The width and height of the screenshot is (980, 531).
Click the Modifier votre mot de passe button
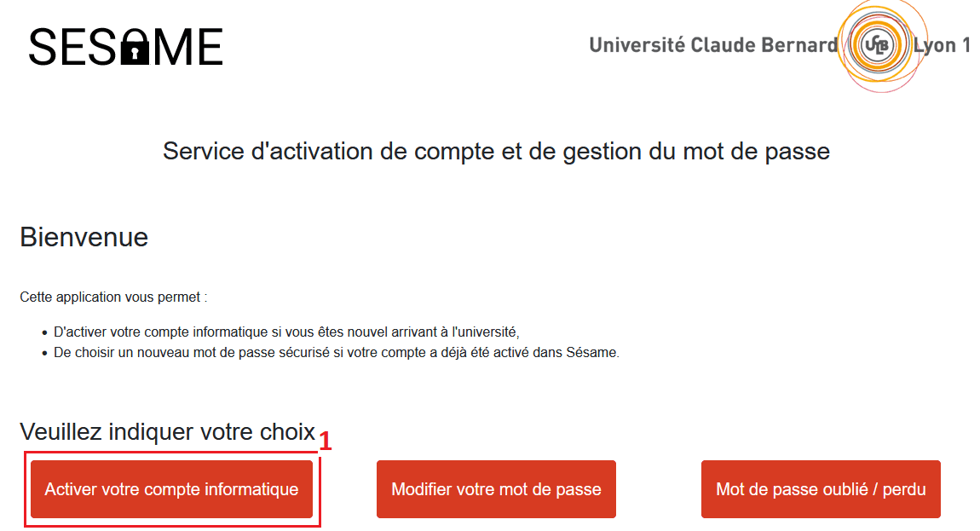click(x=496, y=488)
